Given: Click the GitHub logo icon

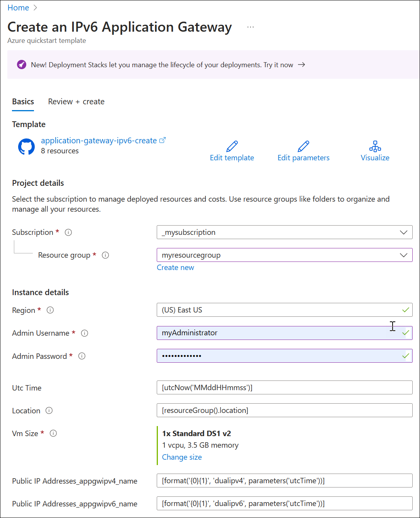Looking at the screenshot, I should [26, 147].
